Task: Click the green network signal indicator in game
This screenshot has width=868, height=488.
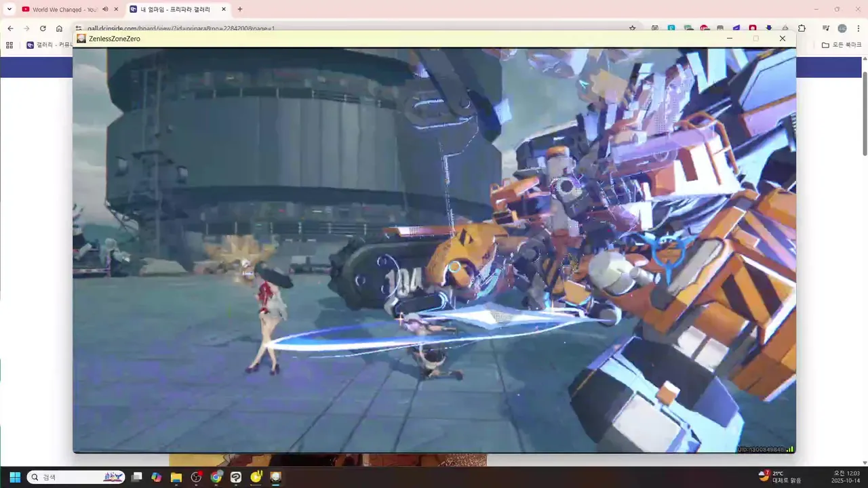Action: coord(790,449)
